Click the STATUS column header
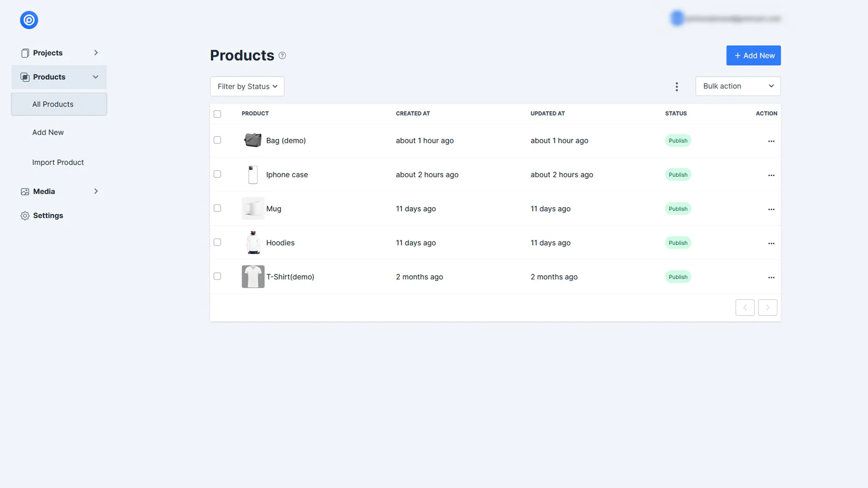Viewport: 868px width, 488px height. 676,114
